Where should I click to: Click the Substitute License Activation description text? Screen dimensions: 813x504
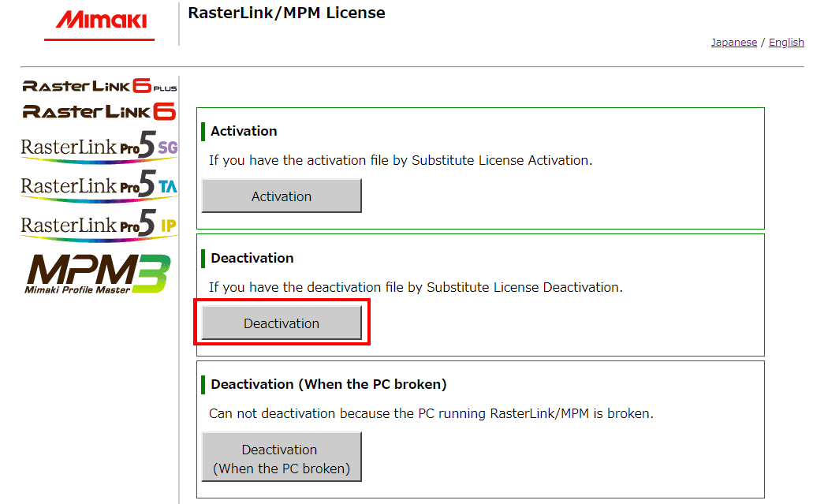(400, 160)
